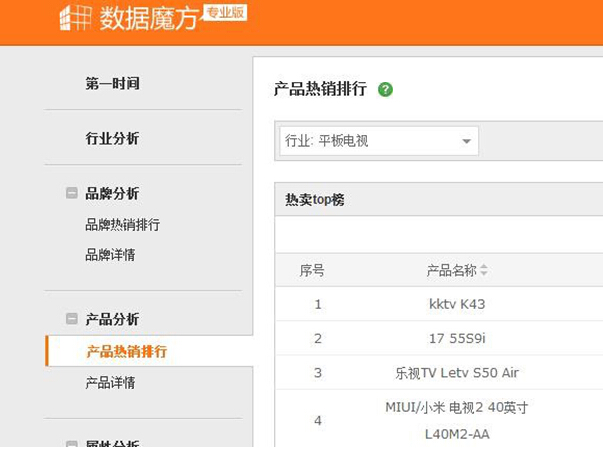Click the 序号 column header

312,270
